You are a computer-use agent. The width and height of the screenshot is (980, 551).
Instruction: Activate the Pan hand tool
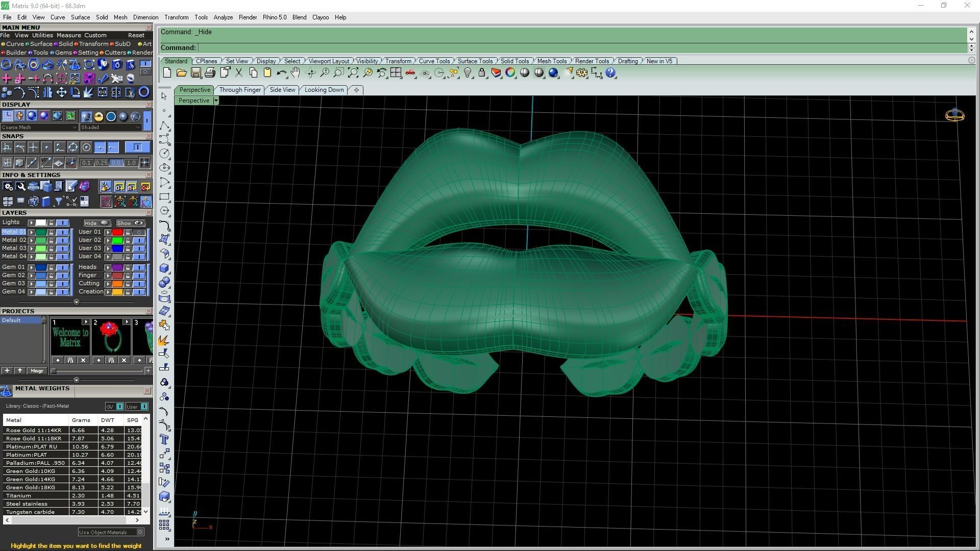click(x=296, y=73)
